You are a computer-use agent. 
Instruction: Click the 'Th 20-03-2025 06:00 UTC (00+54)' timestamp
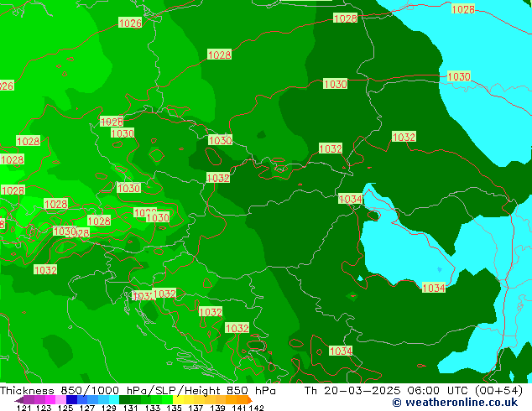point(413,391)
